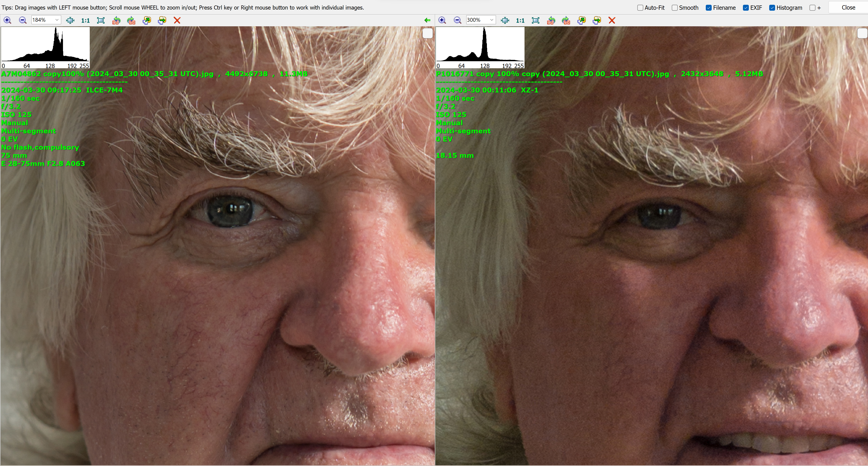Uncheck the Histogram checkbox

coord(772,8)
